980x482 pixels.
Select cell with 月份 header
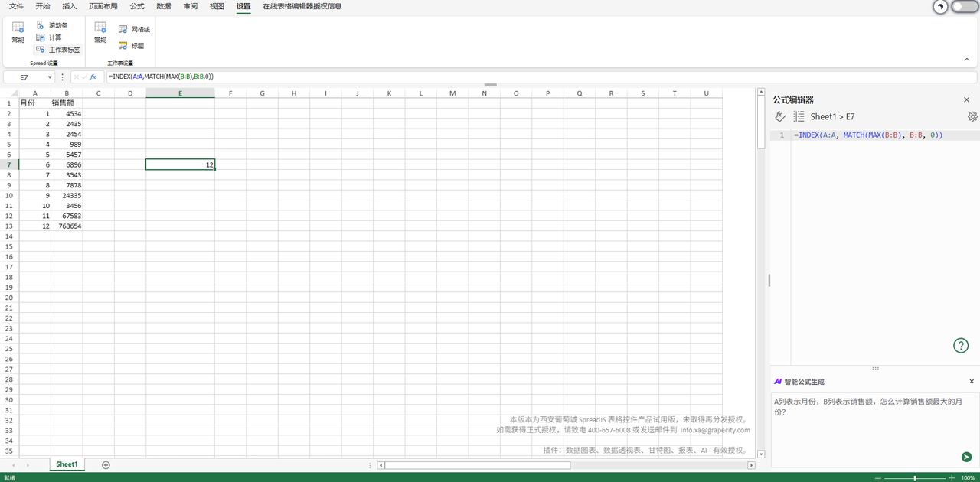point(34,103)
